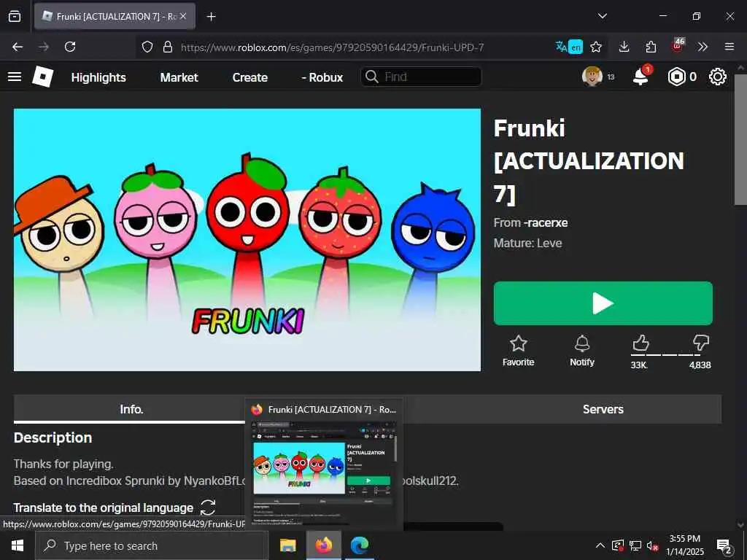This screenshot has height=560, width=747.
Task: Open the network tray icon
Action: [635, 545]
